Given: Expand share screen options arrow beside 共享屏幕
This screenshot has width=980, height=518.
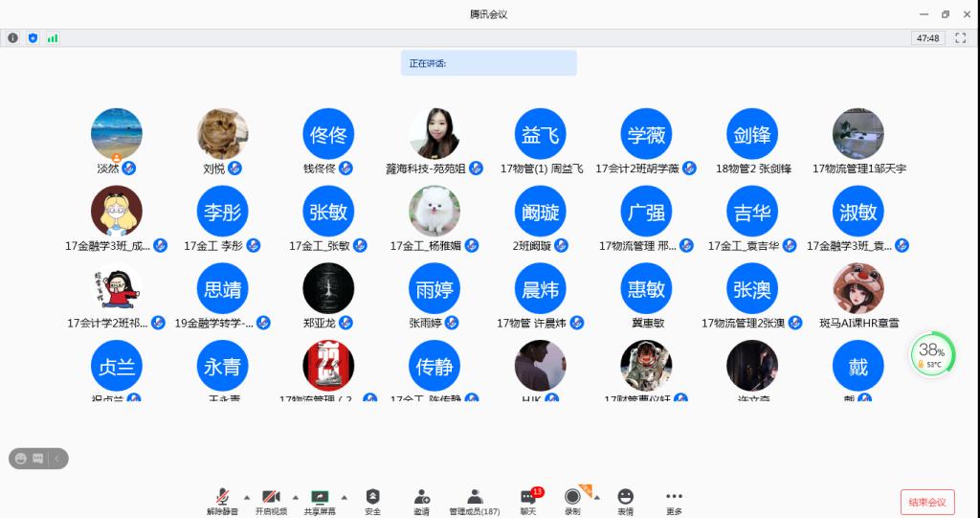Looking at the screenshot, I should click(x=344, y=497).
